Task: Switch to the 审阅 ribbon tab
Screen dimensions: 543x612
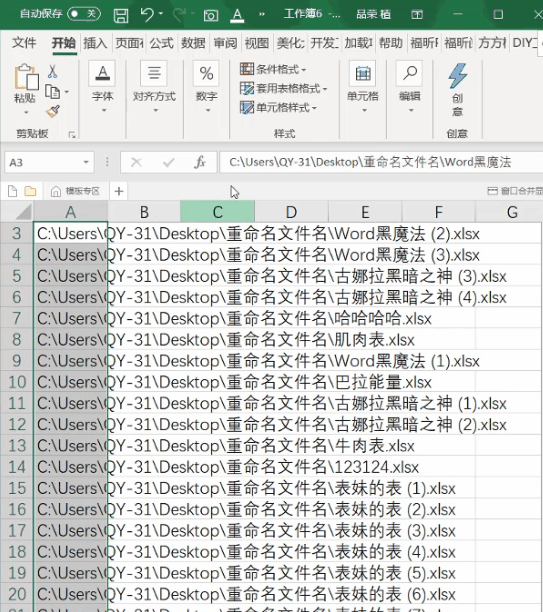Action: 225,43
